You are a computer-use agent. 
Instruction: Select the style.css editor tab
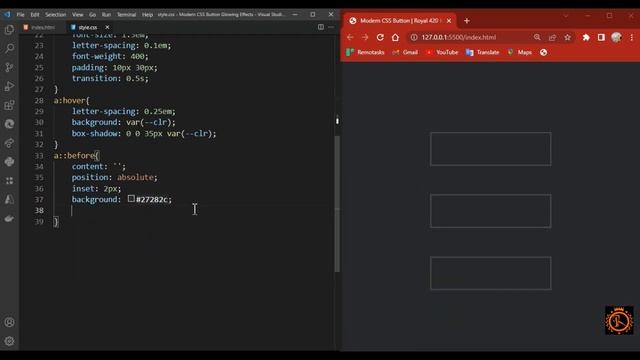(88, 27)
